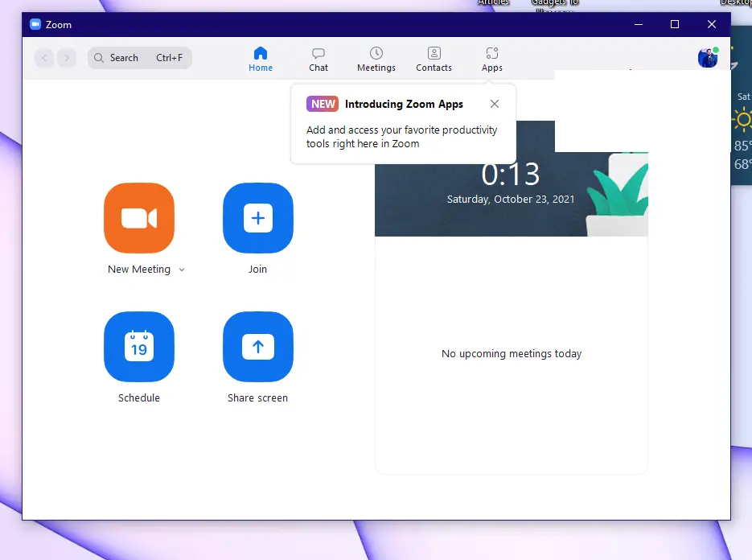Open the Chat tab
752x560 pixels.
(x=318, y=59)
